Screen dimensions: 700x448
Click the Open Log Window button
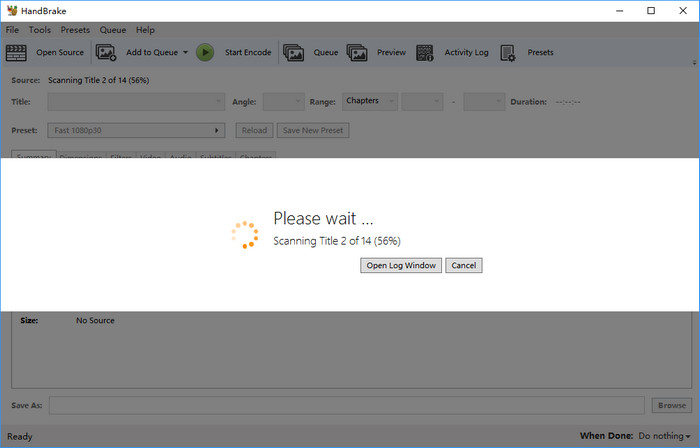pos(401,265)
